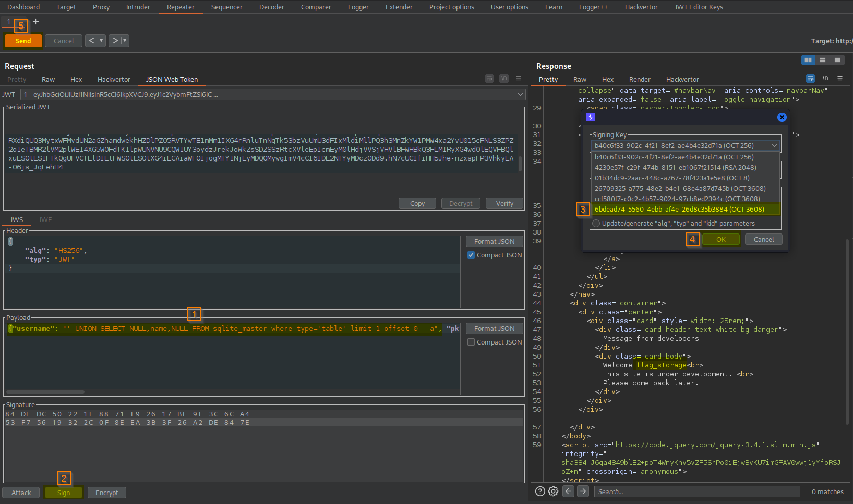Viewport: 853px width, 504px height.
Task: Open Request Hackvertor tab
Action: click(x=114, y=79)
